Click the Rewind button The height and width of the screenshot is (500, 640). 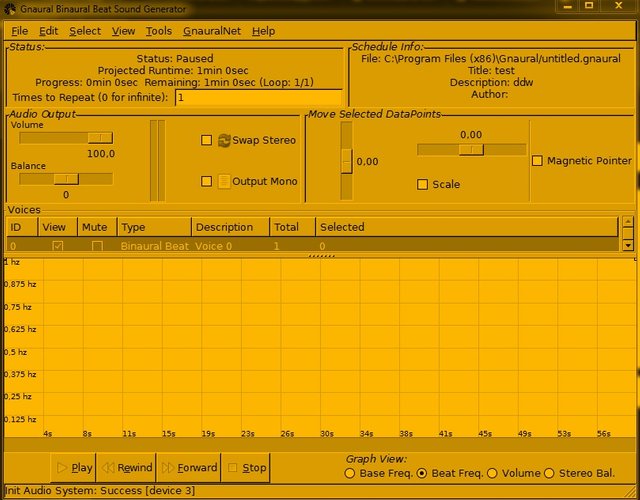[126, 467]
